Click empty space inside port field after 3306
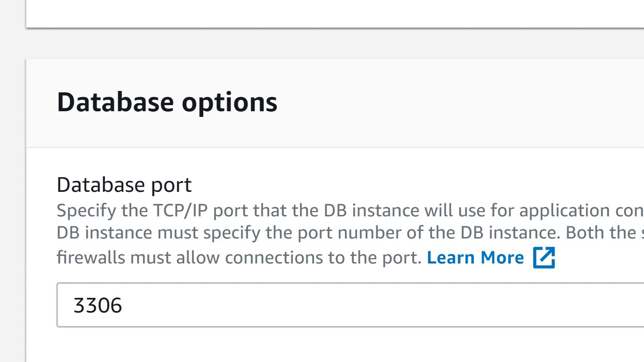 [x=377, y=305]
